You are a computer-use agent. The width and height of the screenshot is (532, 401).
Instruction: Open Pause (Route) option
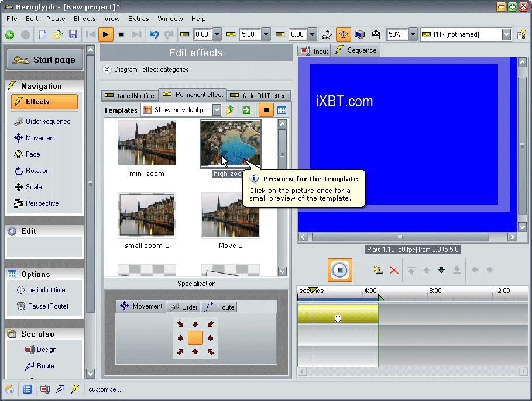43,306
